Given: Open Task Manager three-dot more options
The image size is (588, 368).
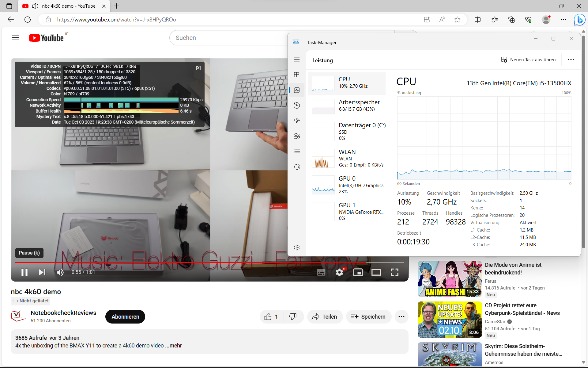Looking at the screenshot, I should [x=571, y=60].
